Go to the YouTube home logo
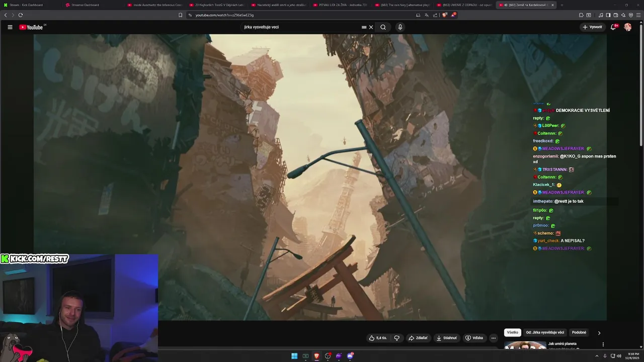644x362 pixels. point(31,27)
